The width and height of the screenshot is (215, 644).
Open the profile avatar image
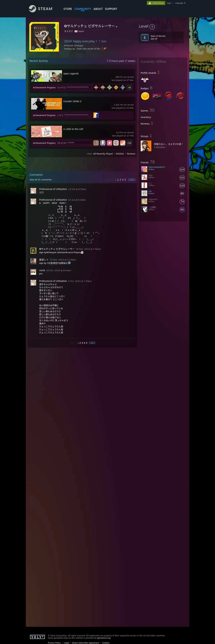pyautogui.click(x=44, y=37)
